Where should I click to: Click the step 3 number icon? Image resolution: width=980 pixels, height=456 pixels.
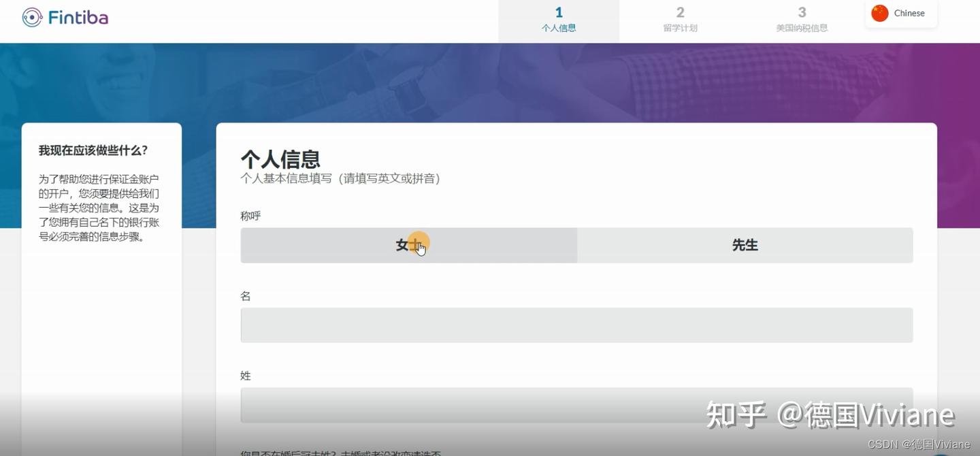tap(802, 12)
